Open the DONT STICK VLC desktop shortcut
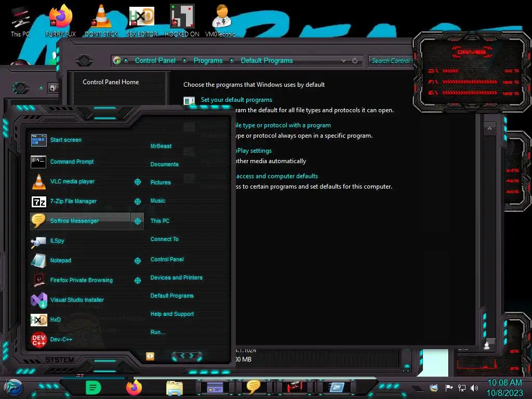532x399 pixels. click(x=101, y=21)
